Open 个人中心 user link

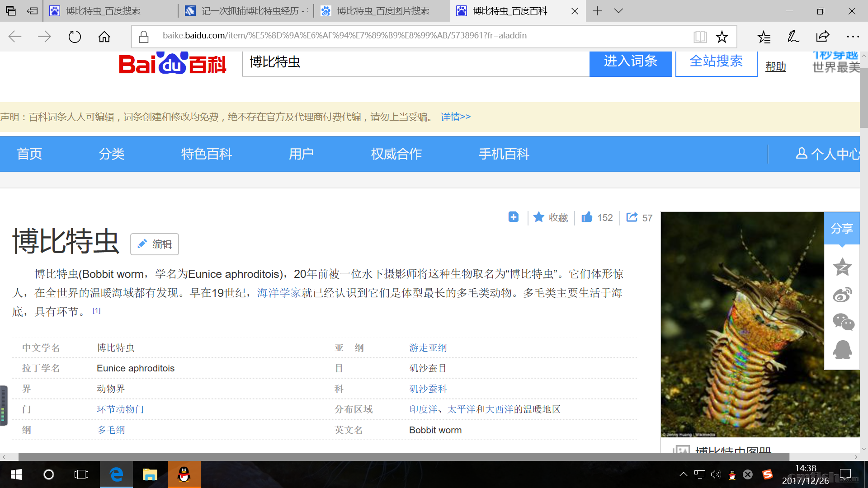click(827, 154)
